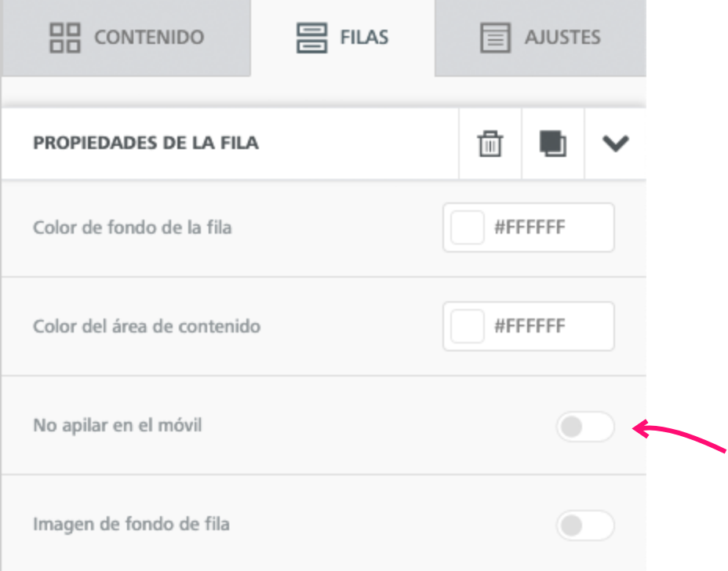Open row background color swatch
The width and height of the screenshot is (728, 571).
(x=467, y=227)
